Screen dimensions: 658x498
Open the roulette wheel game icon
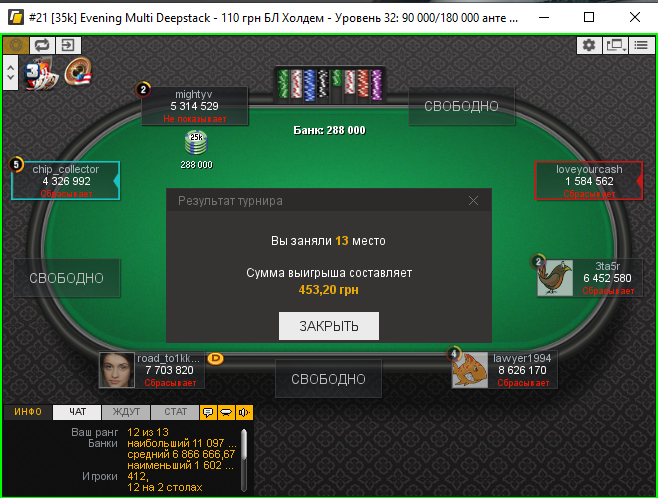78,71
